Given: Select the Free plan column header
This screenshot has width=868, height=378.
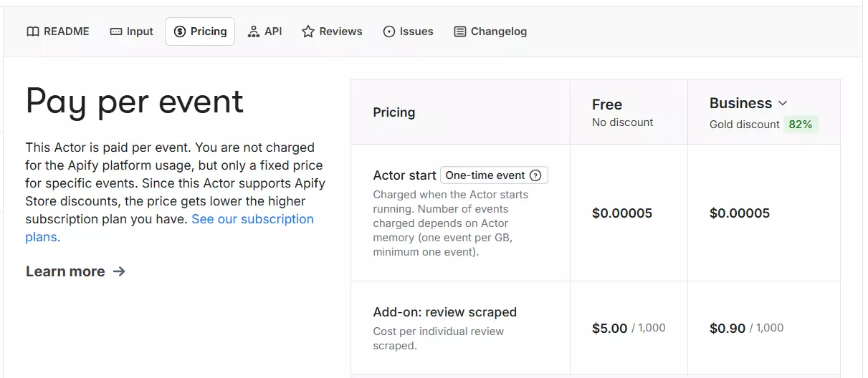Looking at the screenshot, I should coord(607,105).
